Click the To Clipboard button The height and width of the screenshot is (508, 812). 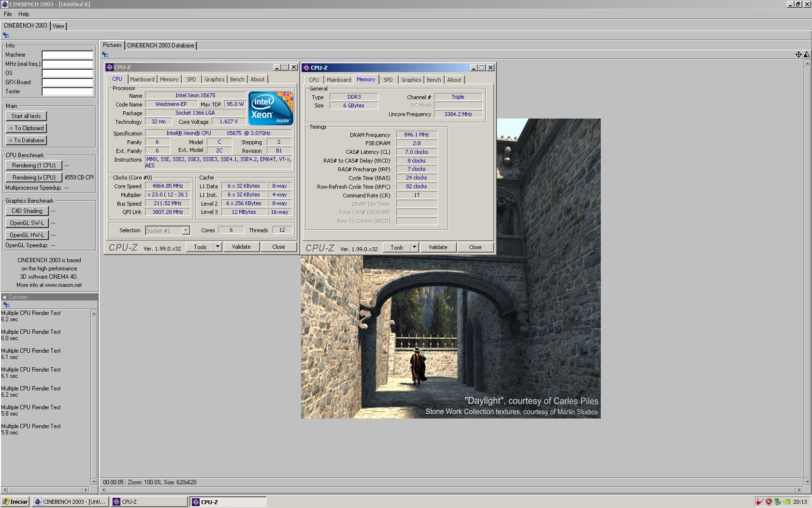(26, 128)
